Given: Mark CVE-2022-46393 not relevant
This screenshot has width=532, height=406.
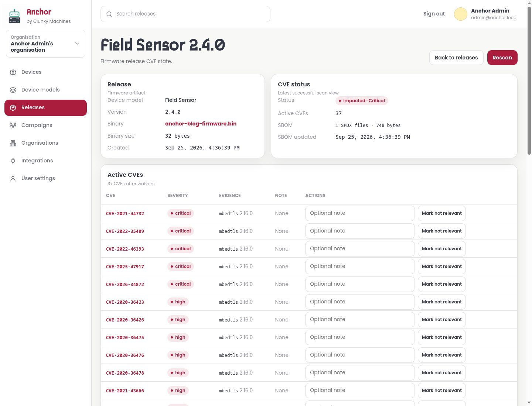Looking at the screenshot, I should coord(441,249).
